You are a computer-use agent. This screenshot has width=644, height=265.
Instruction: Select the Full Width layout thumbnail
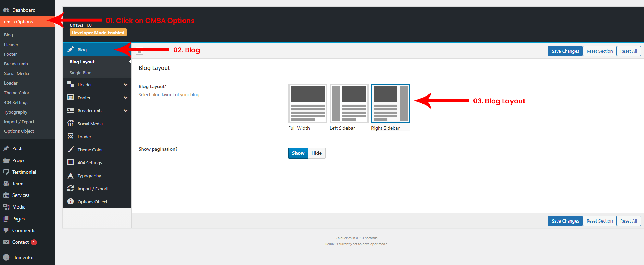click(x=307, y=103)
